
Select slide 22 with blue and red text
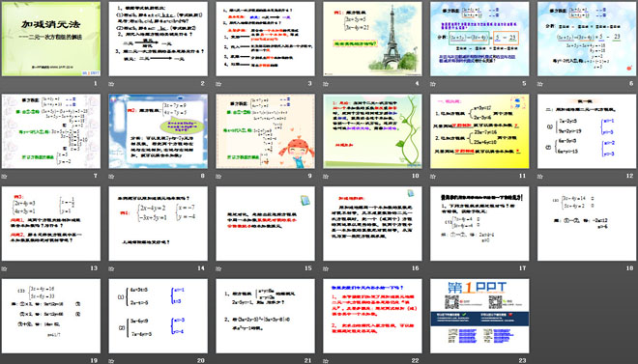pos(372,316)
